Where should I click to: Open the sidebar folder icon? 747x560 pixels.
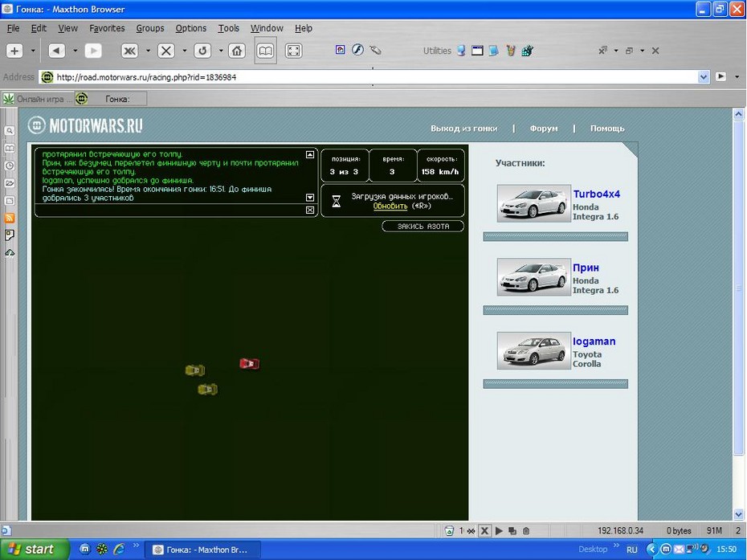pos(10,183)
